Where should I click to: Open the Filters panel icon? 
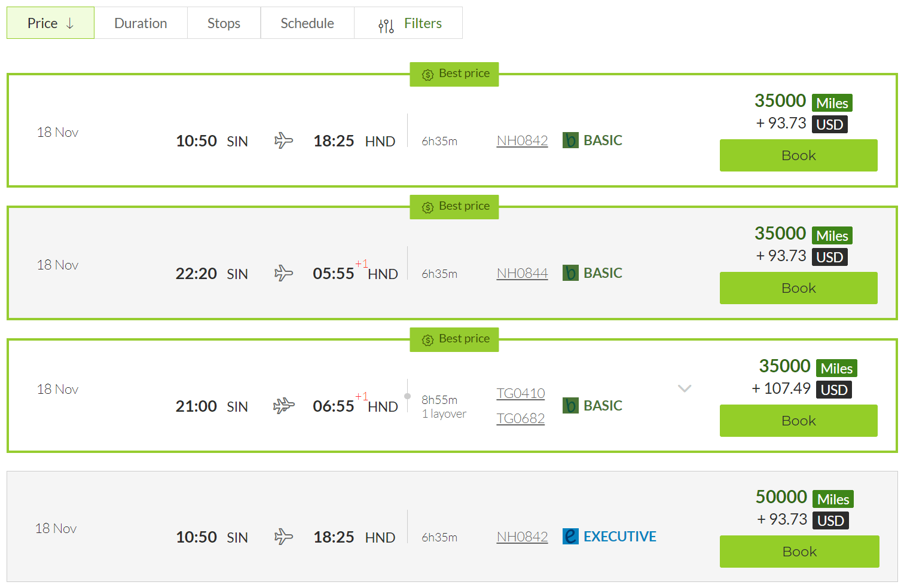pyautogui.click(x=386, y=26)
